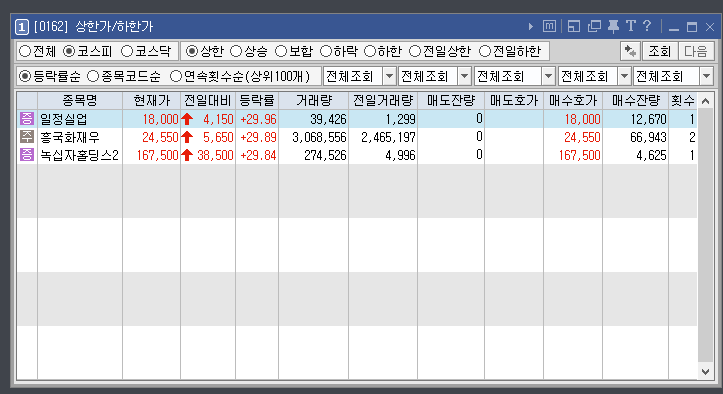This screenshot has height=394, width=723.
Task: Open font size setting T icon
Action: tap(631, 26)
